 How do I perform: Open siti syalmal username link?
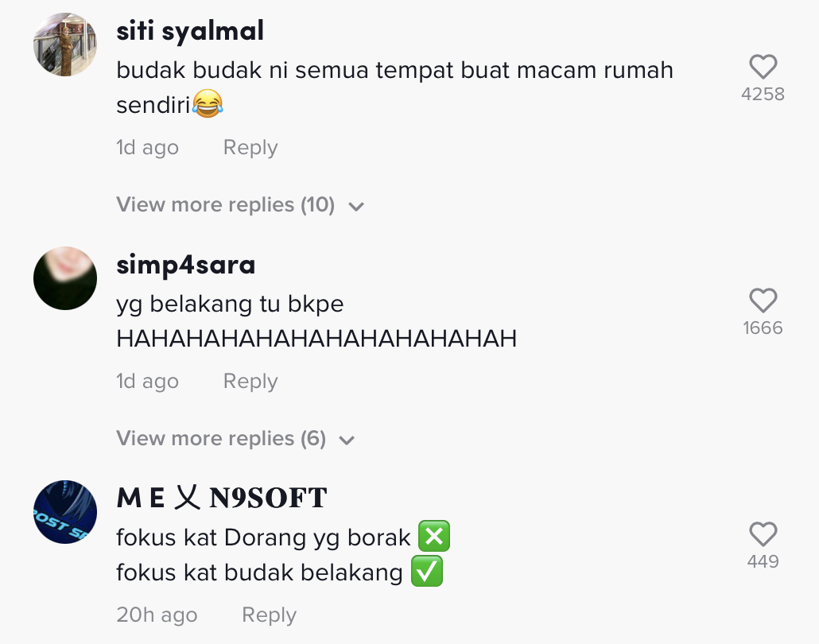click(190, 31)
